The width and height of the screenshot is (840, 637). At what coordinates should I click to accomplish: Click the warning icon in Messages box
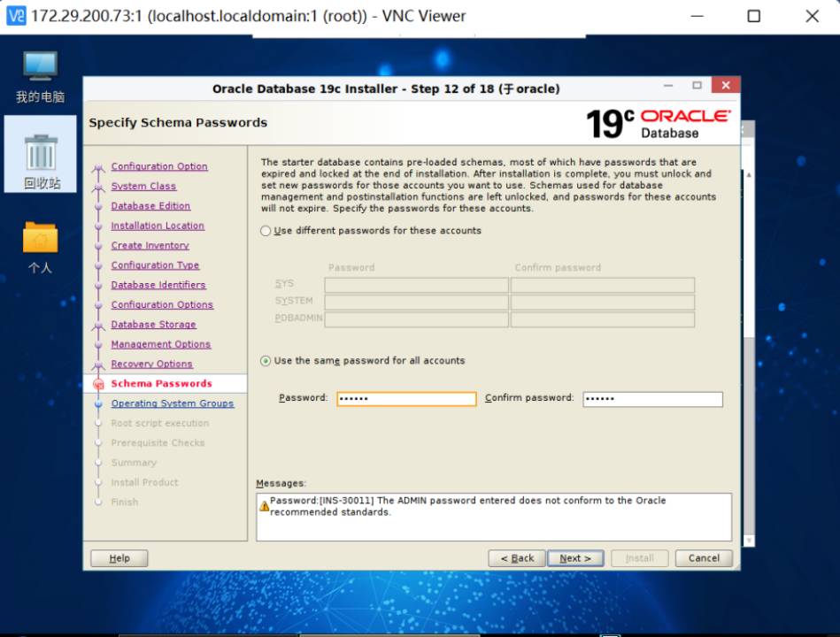[x=264, y=506]
